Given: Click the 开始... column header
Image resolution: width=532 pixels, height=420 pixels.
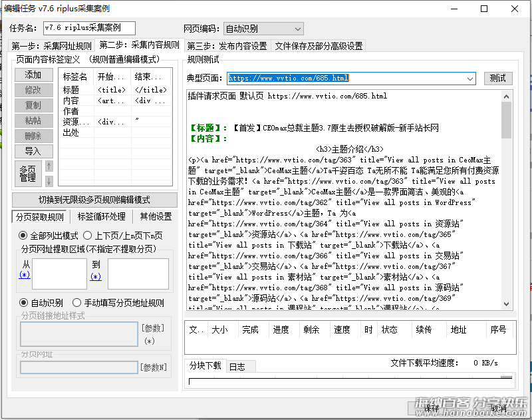Looking at the screenshot, I should (112, 77).
